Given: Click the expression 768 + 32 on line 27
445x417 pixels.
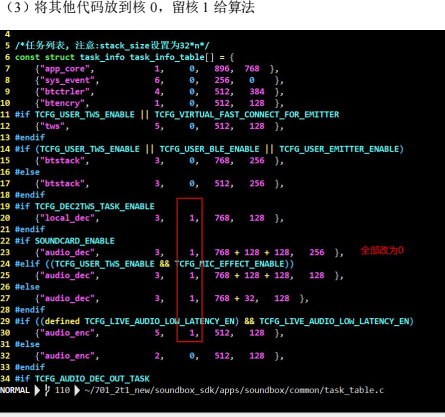Looking at the screenshot, I should click(x=234, y=298).
